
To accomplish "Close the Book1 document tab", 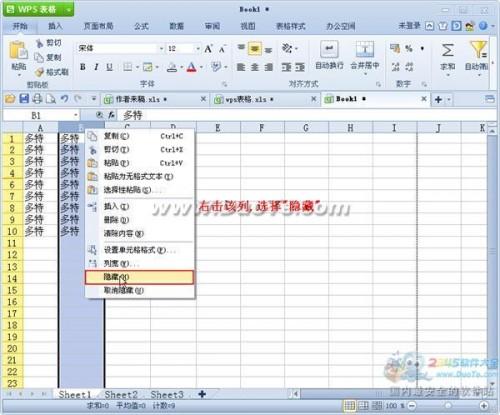I will coord(424,99).
